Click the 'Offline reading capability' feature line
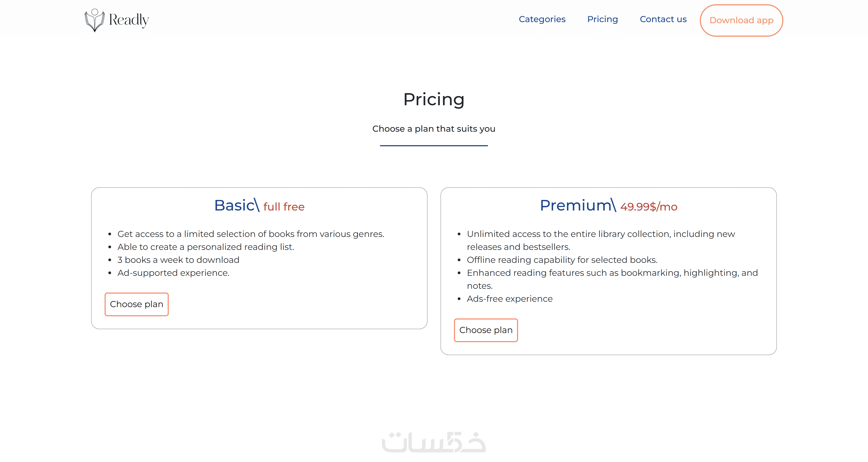 tap(562, 260)
